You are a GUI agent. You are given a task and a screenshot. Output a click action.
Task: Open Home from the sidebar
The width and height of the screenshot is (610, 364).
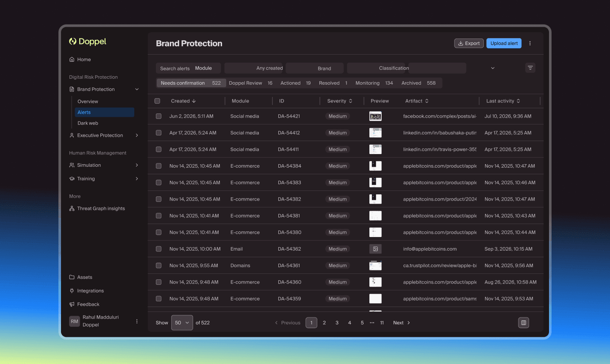click(80, 60)
